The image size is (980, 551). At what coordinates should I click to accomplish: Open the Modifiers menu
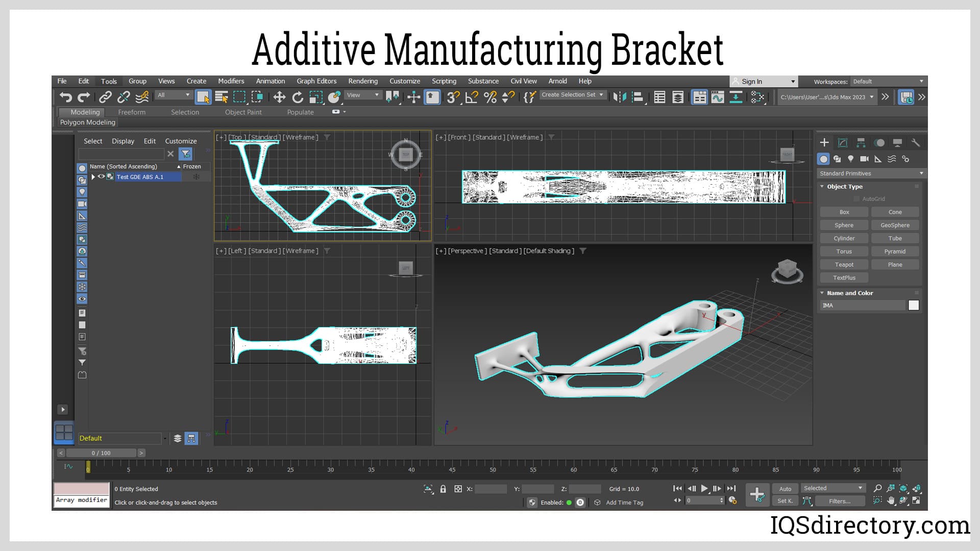231,81
